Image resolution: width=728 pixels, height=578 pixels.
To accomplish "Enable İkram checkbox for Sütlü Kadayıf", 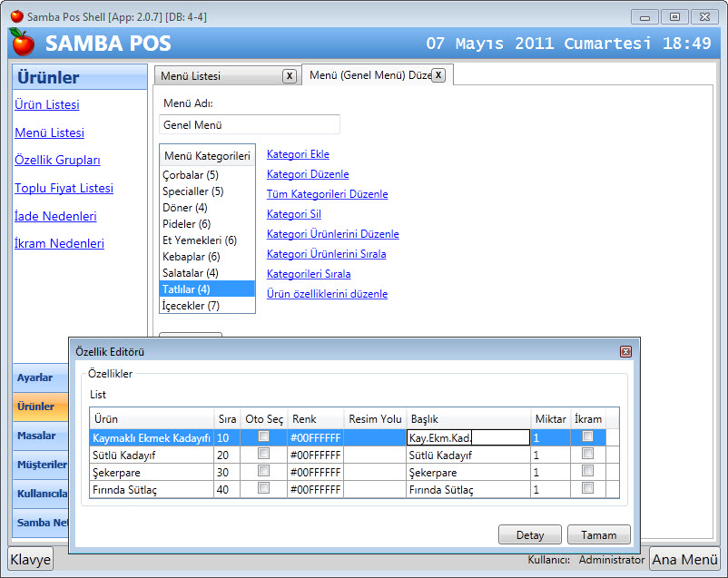I will [x=587, y=454].
